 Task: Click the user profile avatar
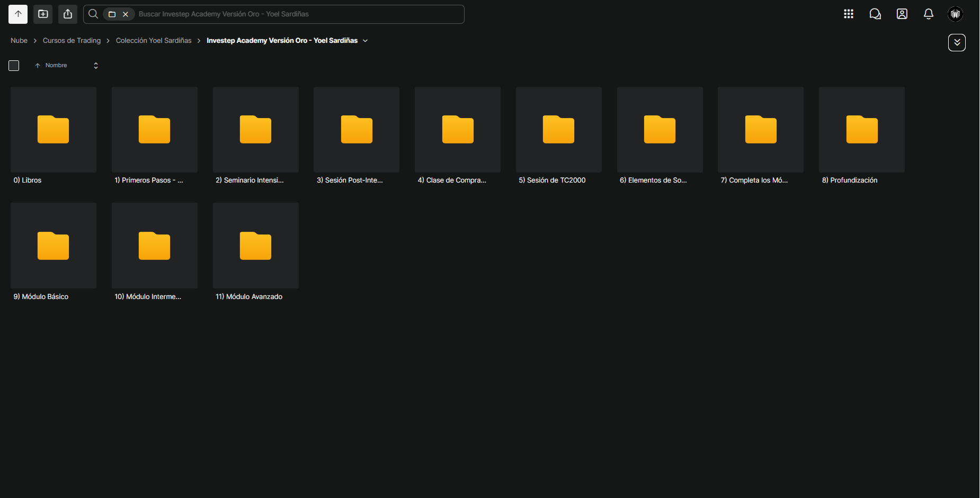(956, 14)
